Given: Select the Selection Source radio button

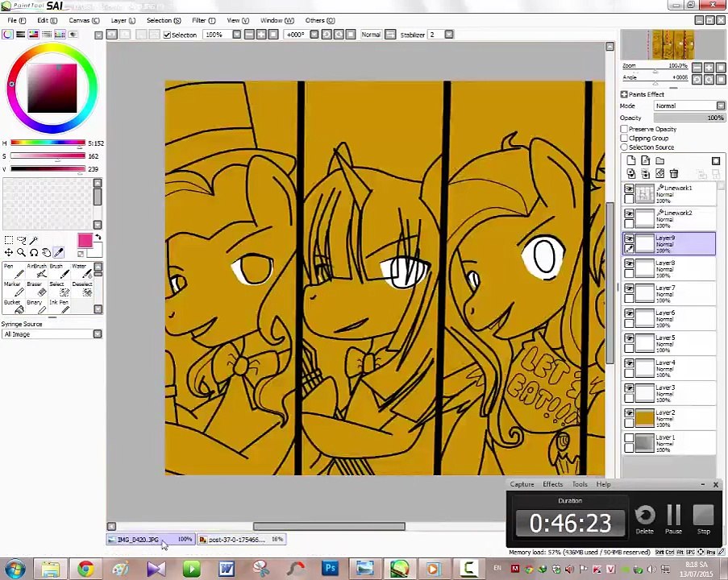Looking at the screenshot, I should [x=624, y=147].
